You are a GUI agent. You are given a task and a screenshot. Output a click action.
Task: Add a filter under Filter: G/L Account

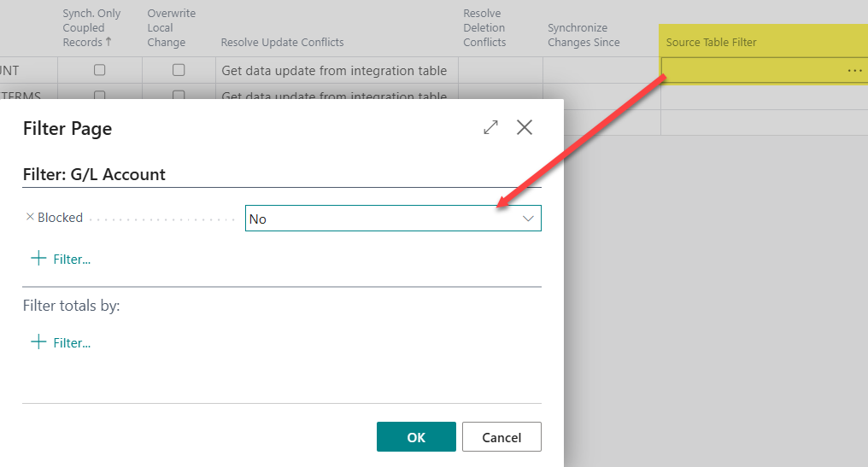point(61,259)
